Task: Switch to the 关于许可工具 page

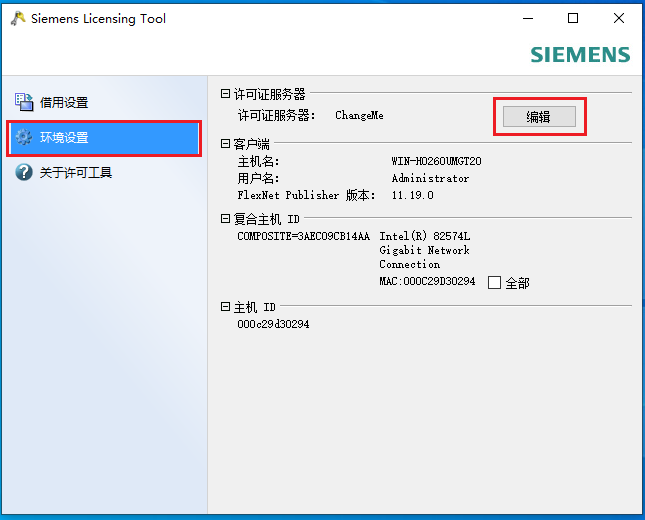Action: [75, 173]
